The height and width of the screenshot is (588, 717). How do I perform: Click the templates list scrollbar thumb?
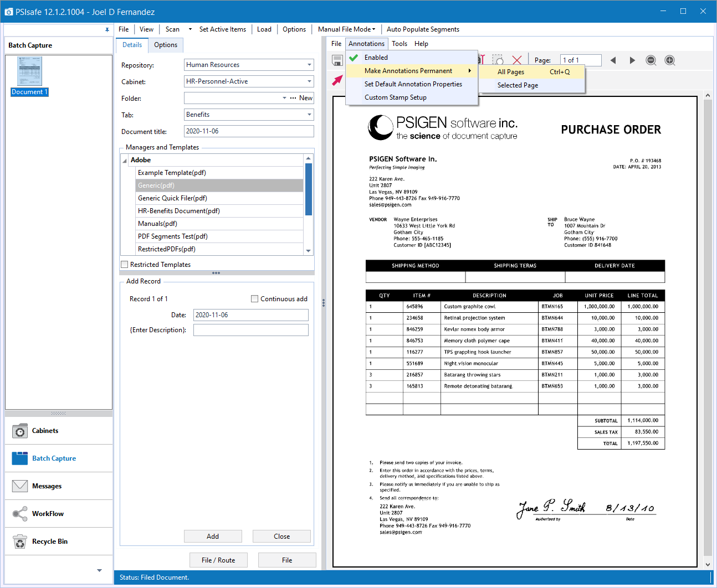click(x=309, y=189)
